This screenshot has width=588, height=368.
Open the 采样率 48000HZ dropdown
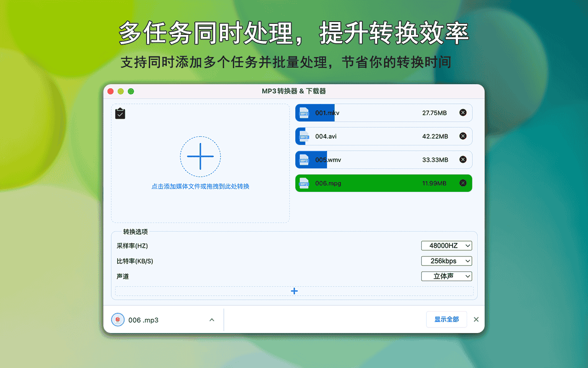click(446, 245)
